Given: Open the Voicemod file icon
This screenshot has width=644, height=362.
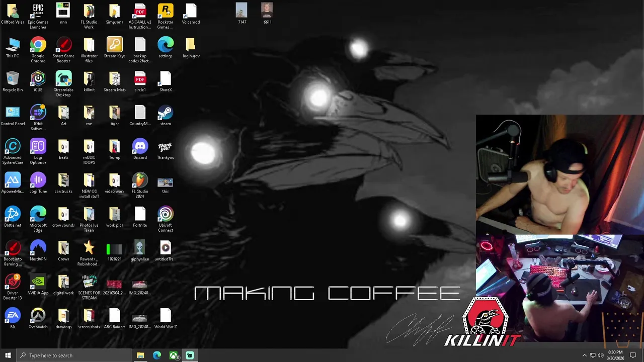Looking at the screenshot, I should point(191,14).
